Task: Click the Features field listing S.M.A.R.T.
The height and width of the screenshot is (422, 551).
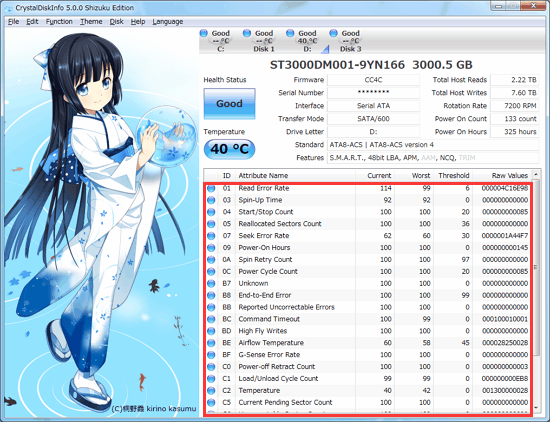Action: point(433,158)
